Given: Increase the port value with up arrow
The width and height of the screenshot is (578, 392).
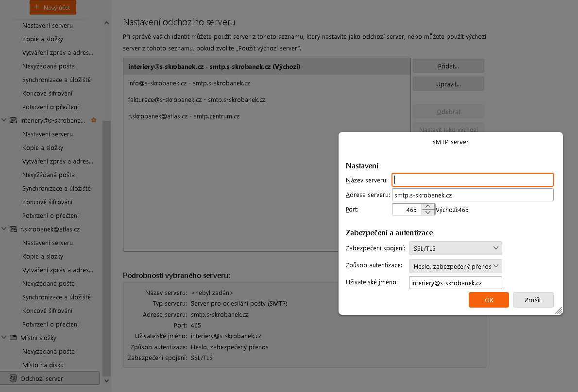Looking at the screenshot, I should click(x=428, y=207).
